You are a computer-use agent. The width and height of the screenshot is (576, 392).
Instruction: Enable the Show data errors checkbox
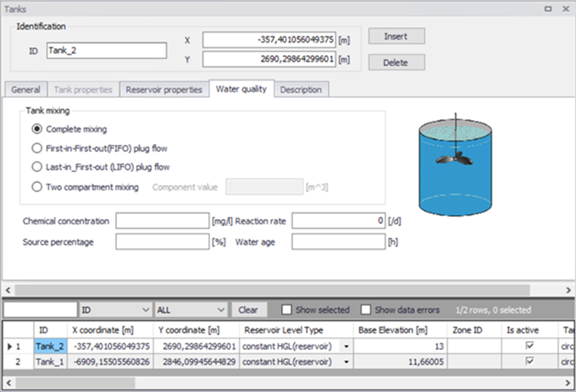tap(366, 310)
